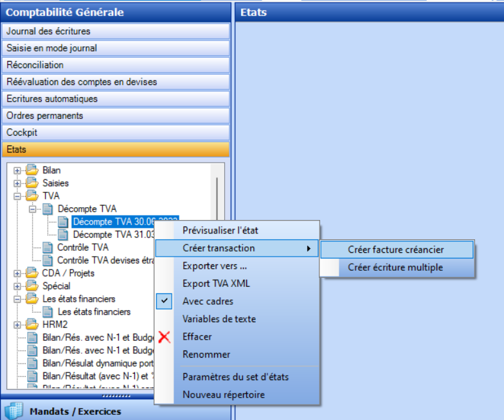Collapse the TVA tree node
504x420 pixels.
coord(17,196)
